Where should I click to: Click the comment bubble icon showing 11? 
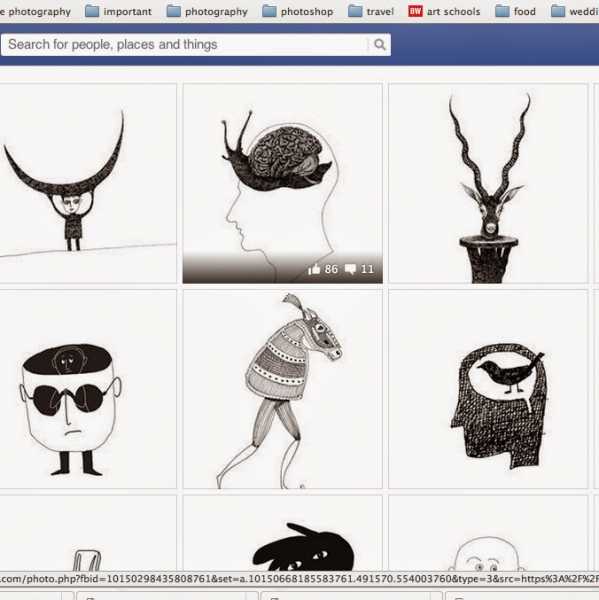click(x=350, y=269)
